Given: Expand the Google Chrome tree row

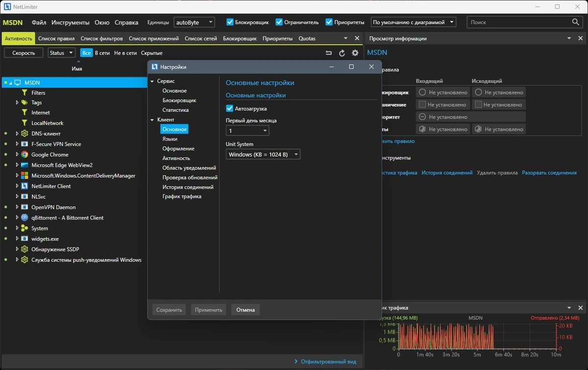Looking at the screenshot, I should [x=17, y=154].
